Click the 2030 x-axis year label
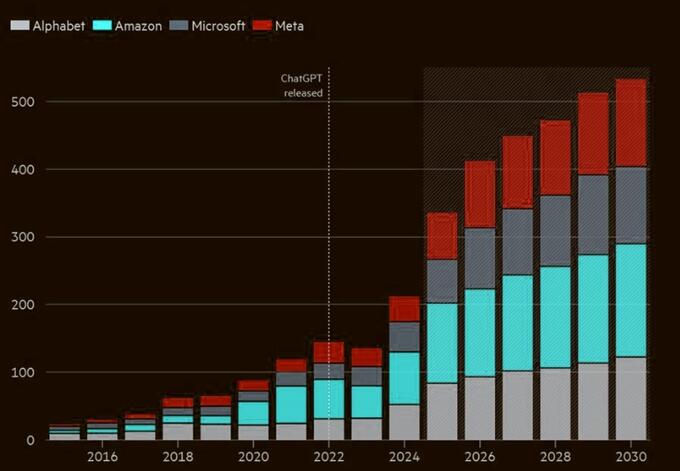This screenshot has height=471, width=680. (630, 457)
